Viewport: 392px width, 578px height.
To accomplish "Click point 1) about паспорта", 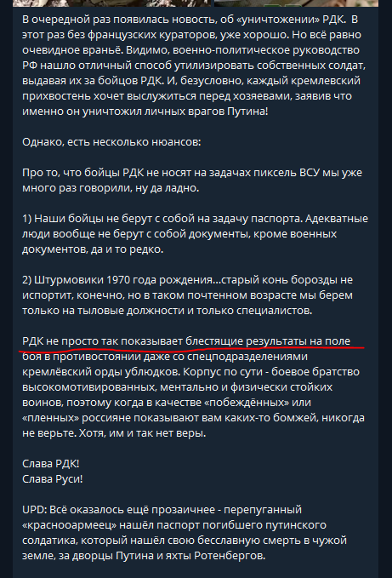I will pos(195,234).
